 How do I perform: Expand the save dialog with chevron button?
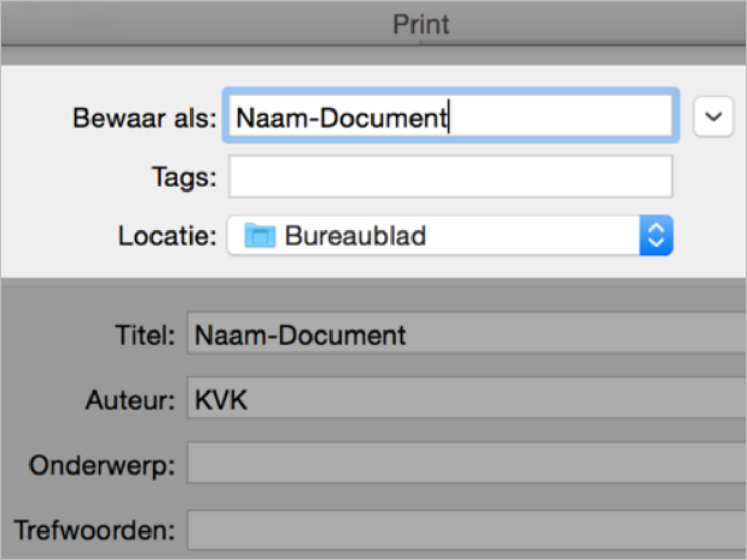click(x=713, y=117)
